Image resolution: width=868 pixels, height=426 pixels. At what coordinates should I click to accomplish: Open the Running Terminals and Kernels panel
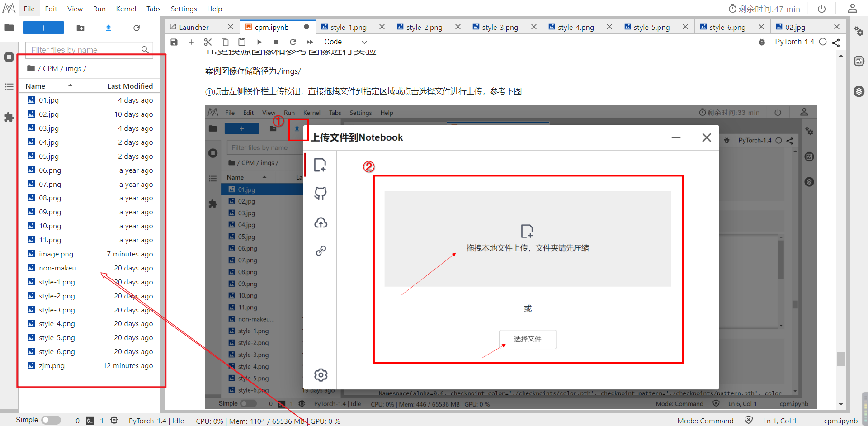(9, 57)
